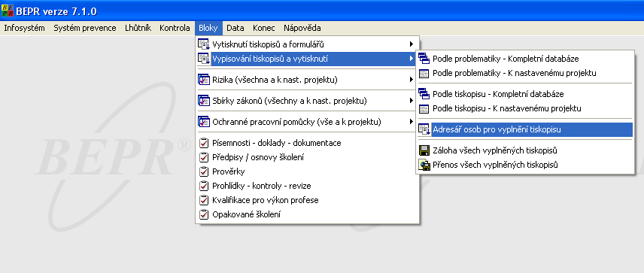Image resolution: width=644 pixels, height=273 pixels.
Task: Click the floppy disk Záloha icon
Action: pyautogui.click(x=424, y=150)
